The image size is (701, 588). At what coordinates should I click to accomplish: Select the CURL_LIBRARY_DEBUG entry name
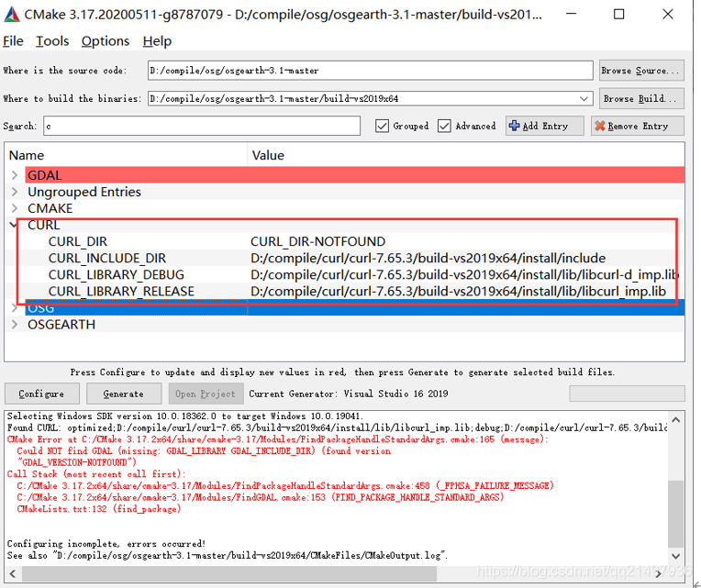tap(117, 275)
